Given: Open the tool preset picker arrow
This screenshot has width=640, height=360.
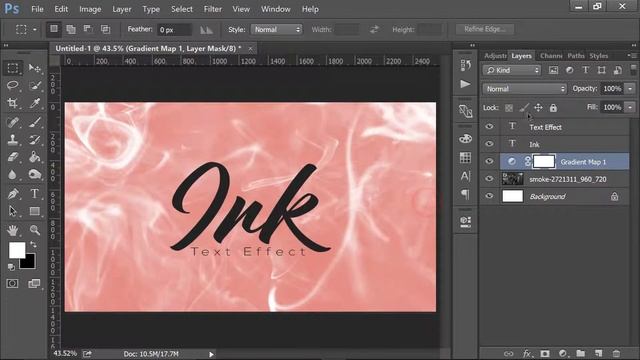Looking at the screenshot, I should click(34, 30).
